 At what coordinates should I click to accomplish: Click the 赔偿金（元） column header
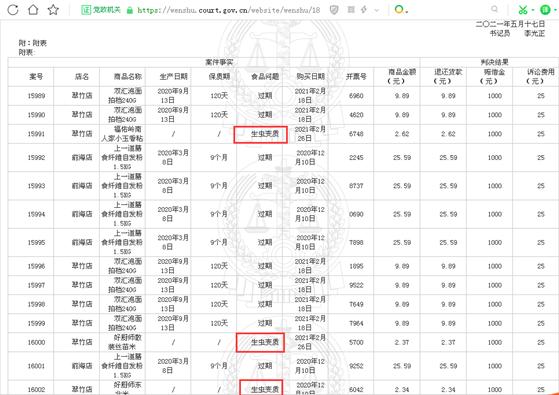494,76
